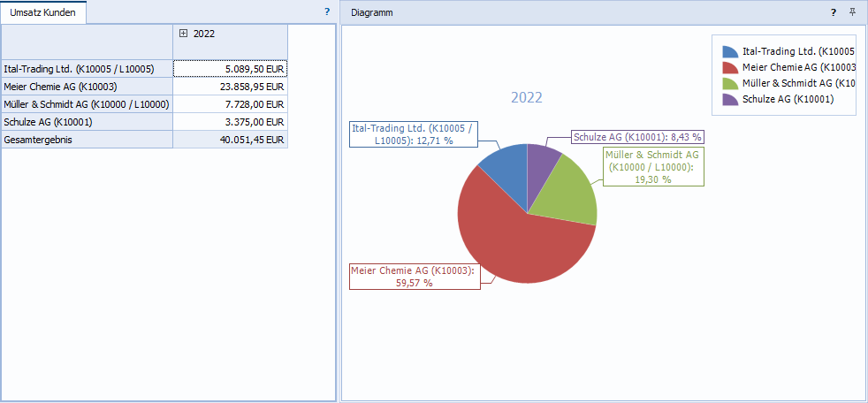Click the 2022 chart title

pos(527,98)
